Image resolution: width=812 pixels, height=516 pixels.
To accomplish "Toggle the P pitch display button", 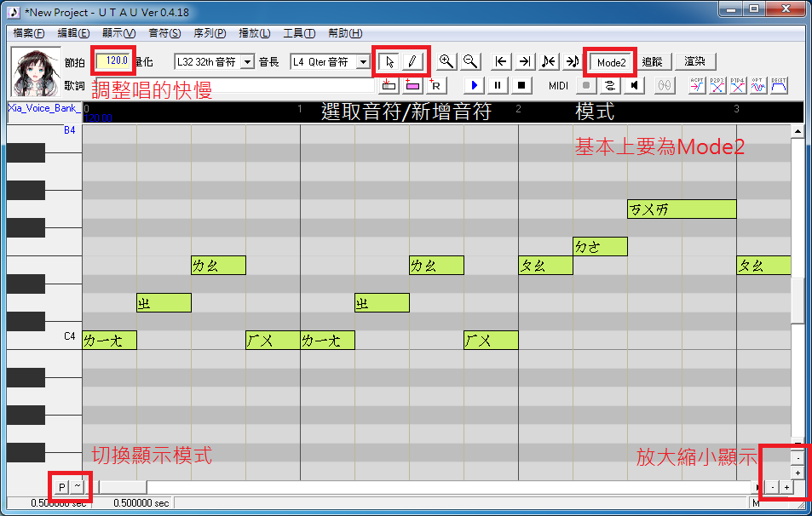I will point(61,487).
